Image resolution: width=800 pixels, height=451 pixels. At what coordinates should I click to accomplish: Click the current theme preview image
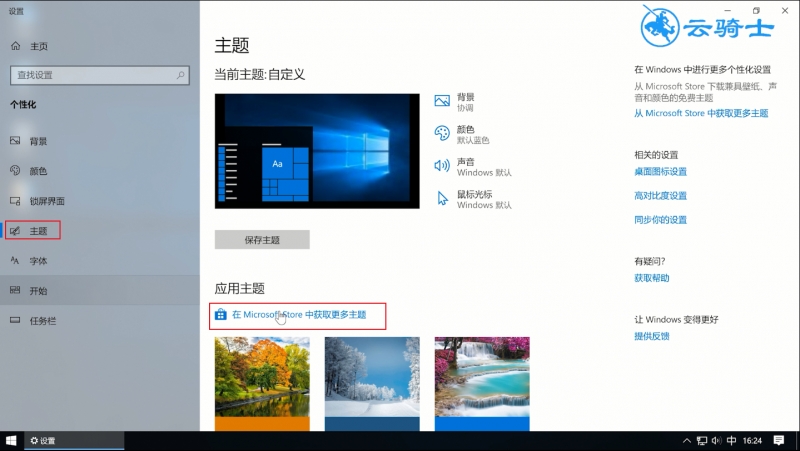pos(317,151)
